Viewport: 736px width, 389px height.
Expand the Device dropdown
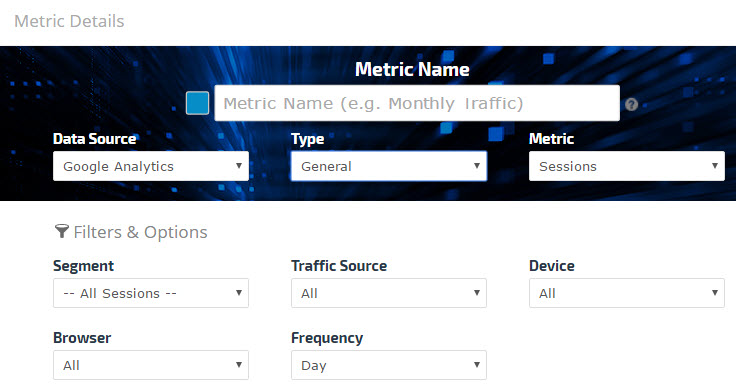[x=627, y=293]
